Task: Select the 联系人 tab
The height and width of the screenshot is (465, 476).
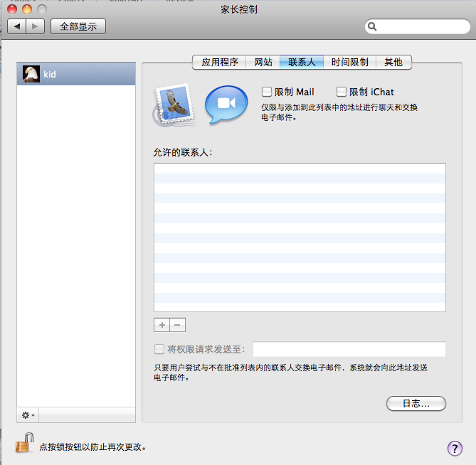Action: (302, 62)
